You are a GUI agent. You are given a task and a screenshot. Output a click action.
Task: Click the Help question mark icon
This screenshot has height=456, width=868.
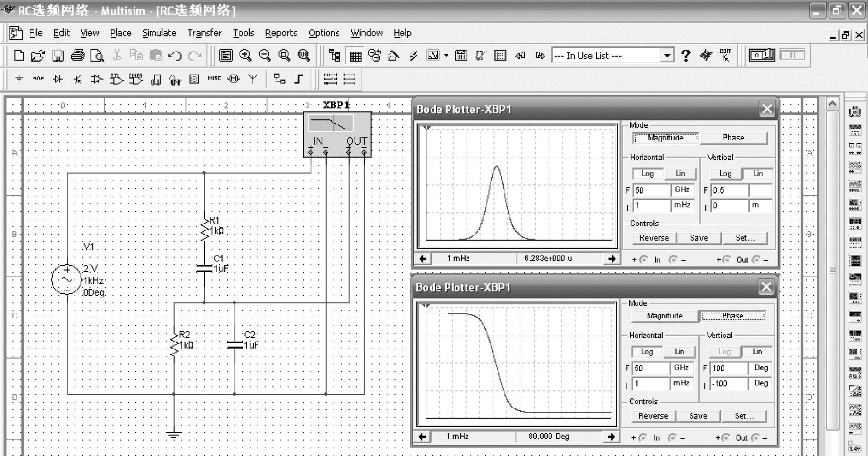tap(686, 55)
